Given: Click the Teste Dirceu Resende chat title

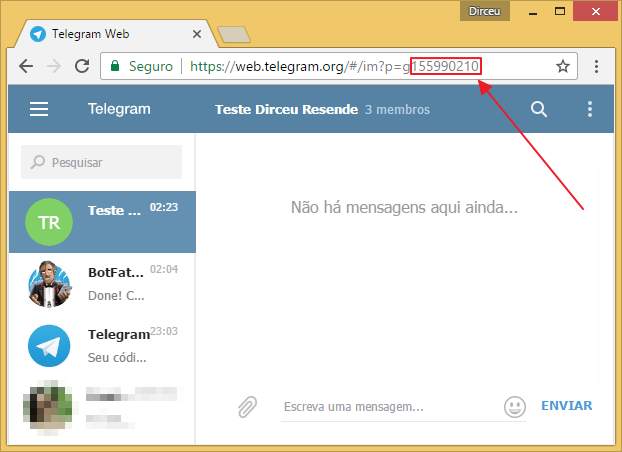Looking at the screenshot, I should tap(286, 109).
